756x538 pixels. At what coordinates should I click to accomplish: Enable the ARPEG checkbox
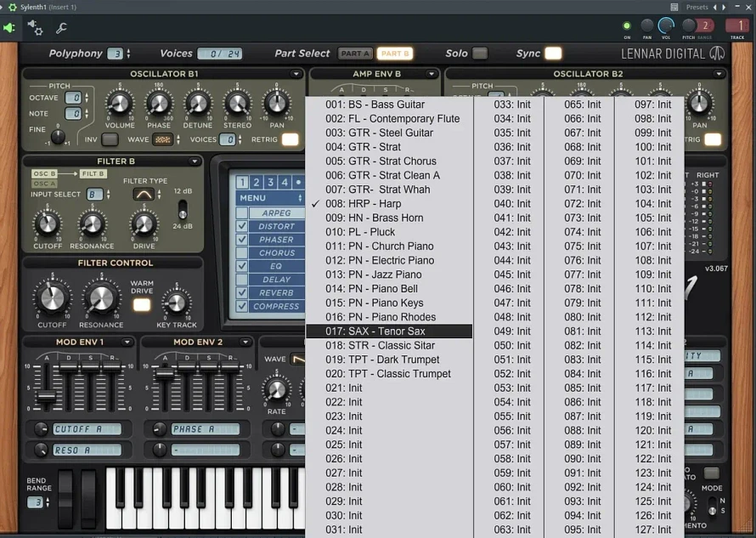pos(242,212)
